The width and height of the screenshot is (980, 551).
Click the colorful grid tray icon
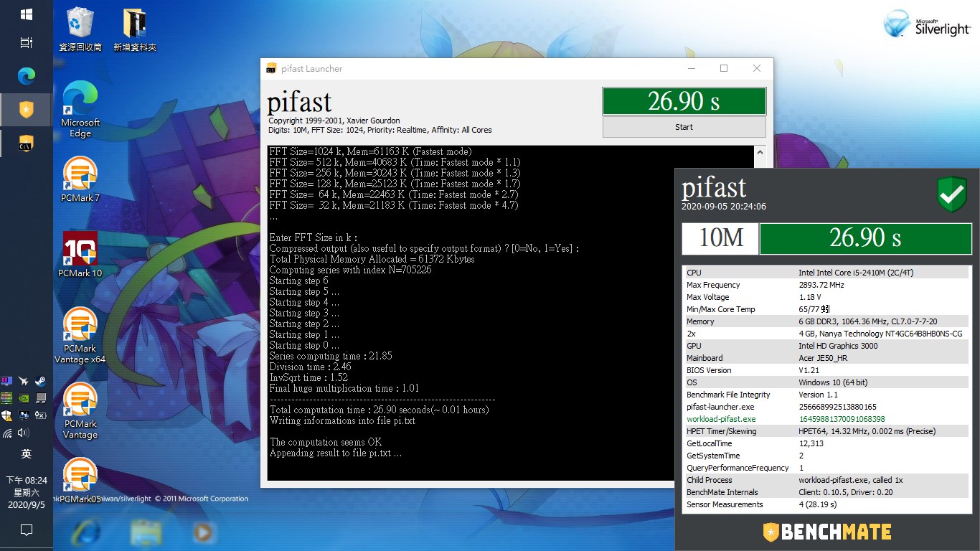6,398
